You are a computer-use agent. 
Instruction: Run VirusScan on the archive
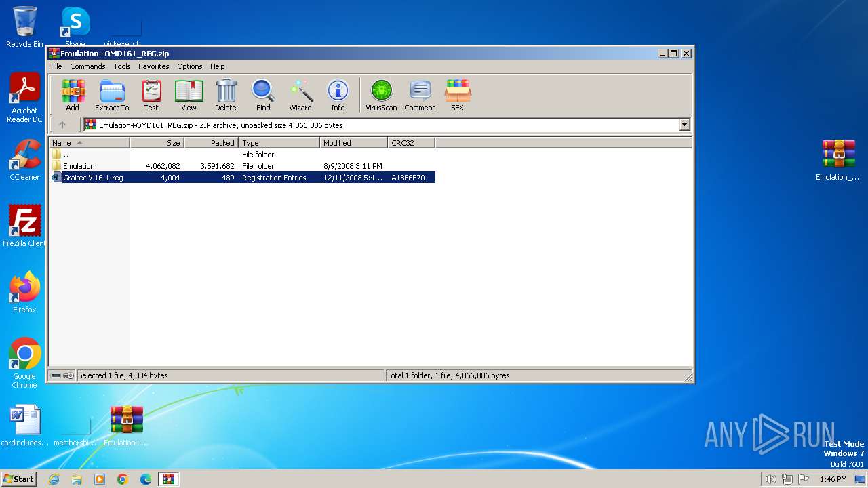tap(381, 95)
